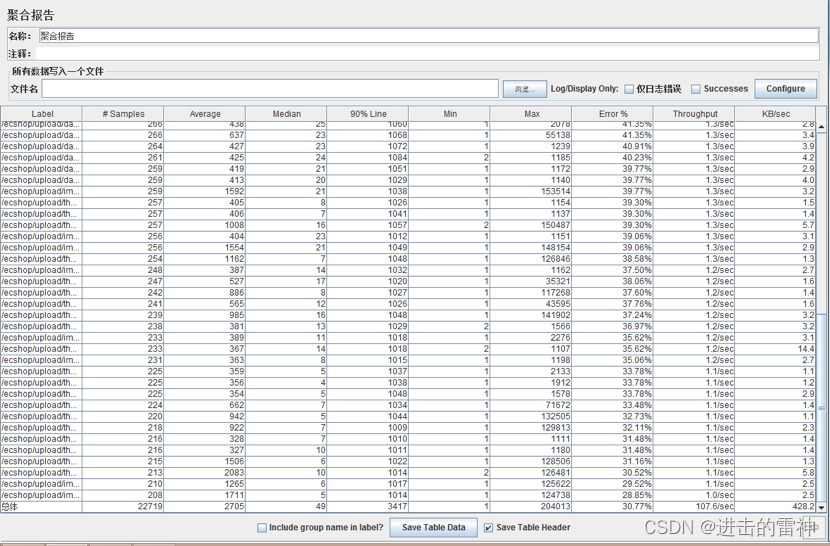830x546 pixels.
Task: Click the vertical scrollbar thumb
Action: tap(822, 407)
